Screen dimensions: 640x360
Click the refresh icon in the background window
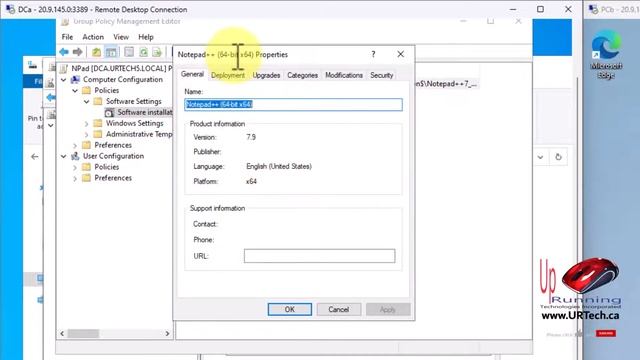(558, 157)
